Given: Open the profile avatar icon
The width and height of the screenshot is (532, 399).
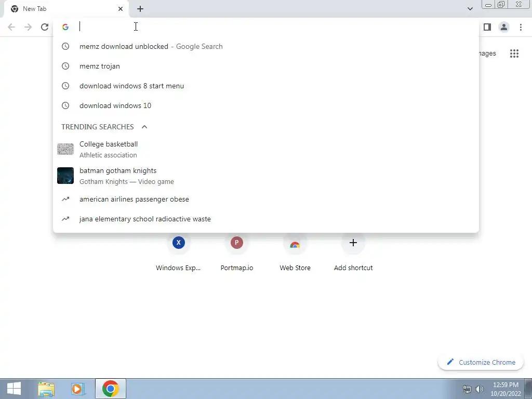Looking at the screenshot, I should pyautogui.click(x=504, y=27).
